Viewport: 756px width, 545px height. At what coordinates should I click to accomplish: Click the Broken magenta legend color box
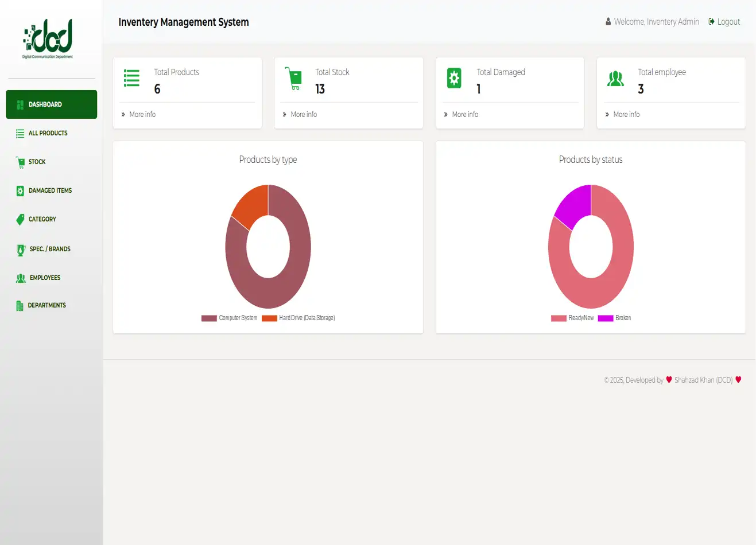tap(606, 318)
